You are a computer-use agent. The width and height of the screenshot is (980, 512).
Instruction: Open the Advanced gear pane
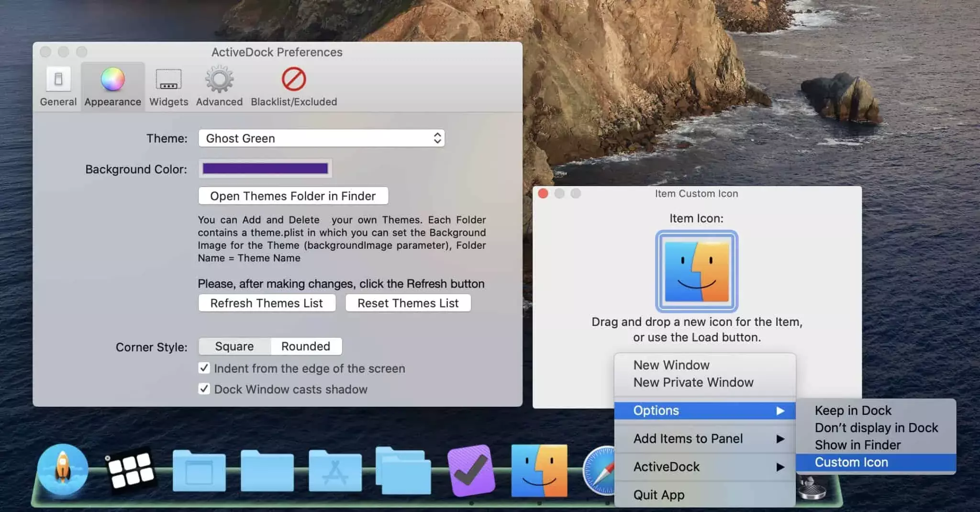219,87
